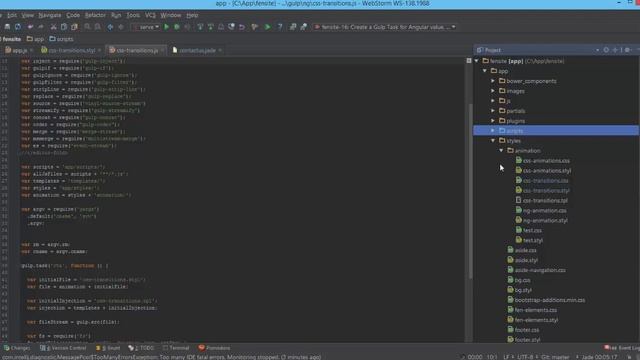
Task: Click the editor vertical scrollbar
Action: pyautogui.click(x=470, y=192)
